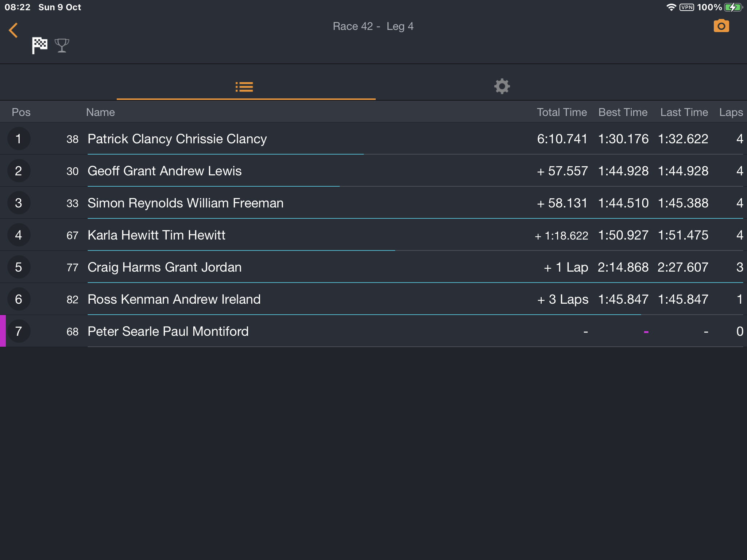This screenshot has width=747, height=560.
Task: Select best time 1:30.176
Action: [x=623, y=139]
